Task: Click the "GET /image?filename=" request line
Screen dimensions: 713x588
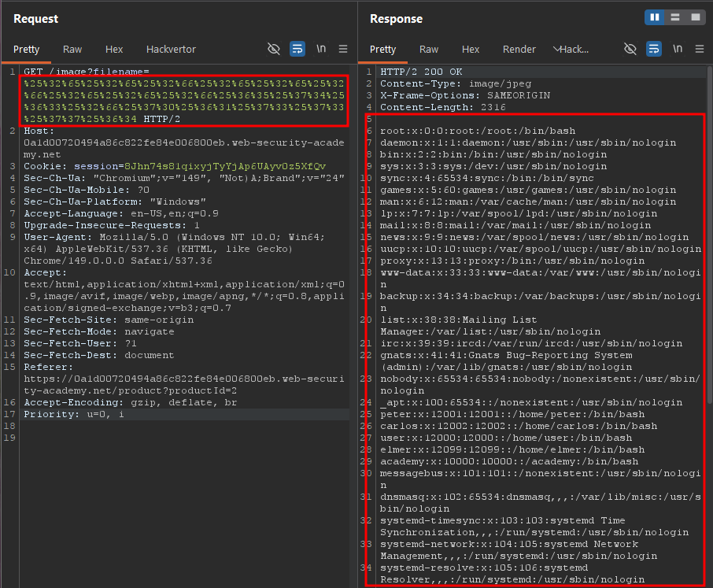Action: pos(87,72)
